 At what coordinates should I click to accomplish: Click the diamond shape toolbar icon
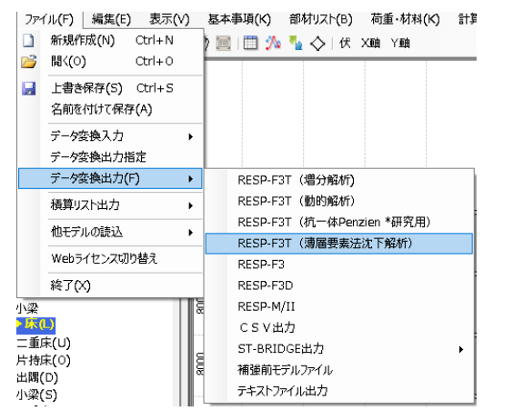click(x=317, y=44)
